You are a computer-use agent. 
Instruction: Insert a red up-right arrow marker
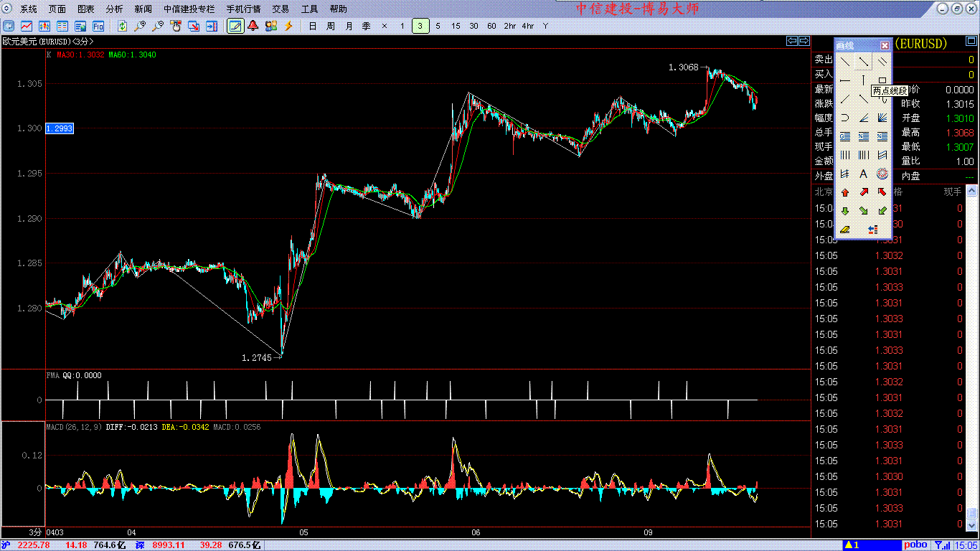864,192
